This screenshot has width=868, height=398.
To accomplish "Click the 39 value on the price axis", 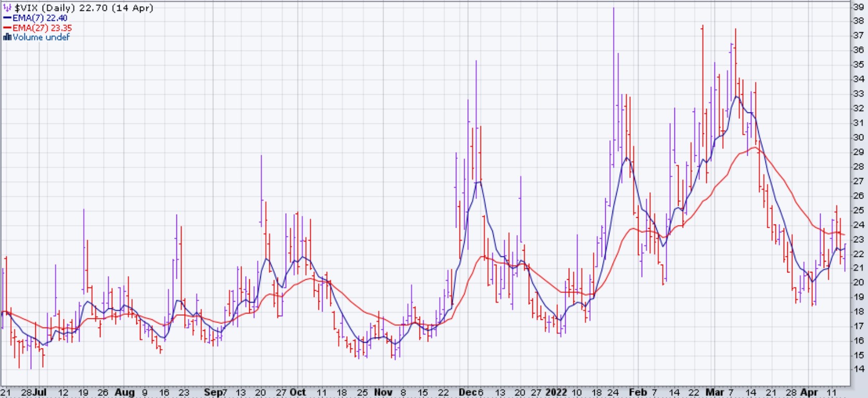I will tap(858, 7).
